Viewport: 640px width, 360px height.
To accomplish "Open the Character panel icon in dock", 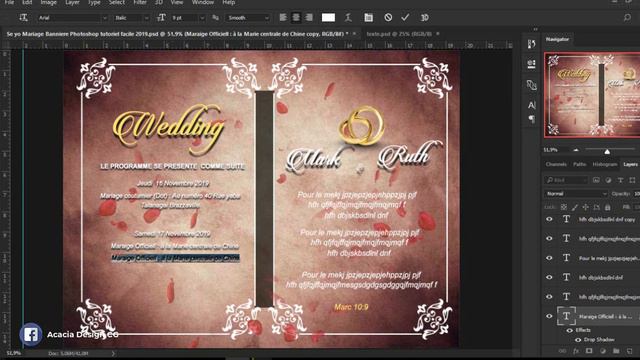I will (531, 105).
